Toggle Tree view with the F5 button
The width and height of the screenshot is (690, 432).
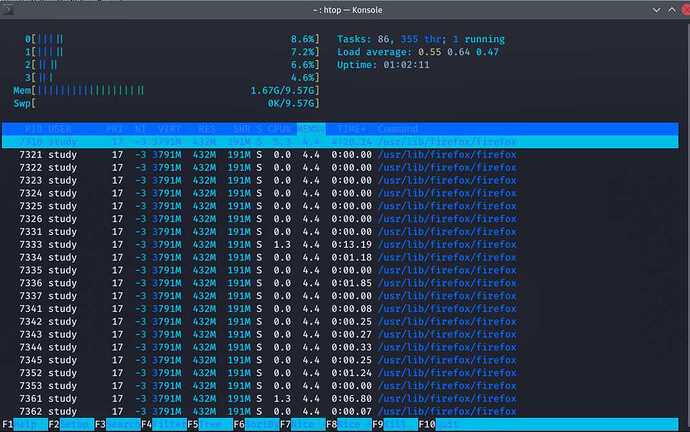click(210, 425)
